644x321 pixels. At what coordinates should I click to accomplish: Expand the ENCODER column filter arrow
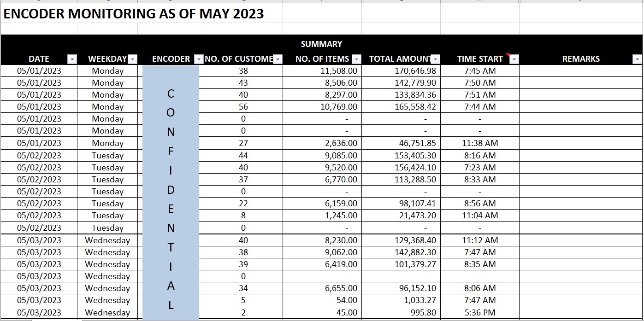(199, 59)
